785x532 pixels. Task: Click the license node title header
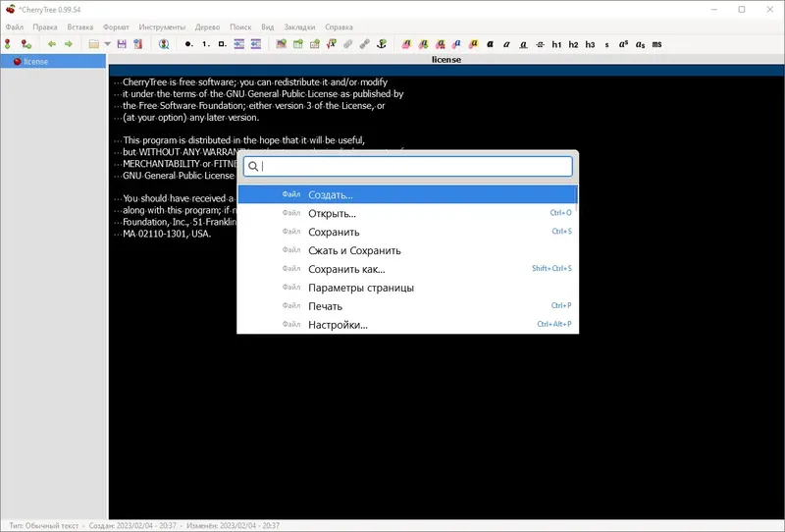pos(446,59)
